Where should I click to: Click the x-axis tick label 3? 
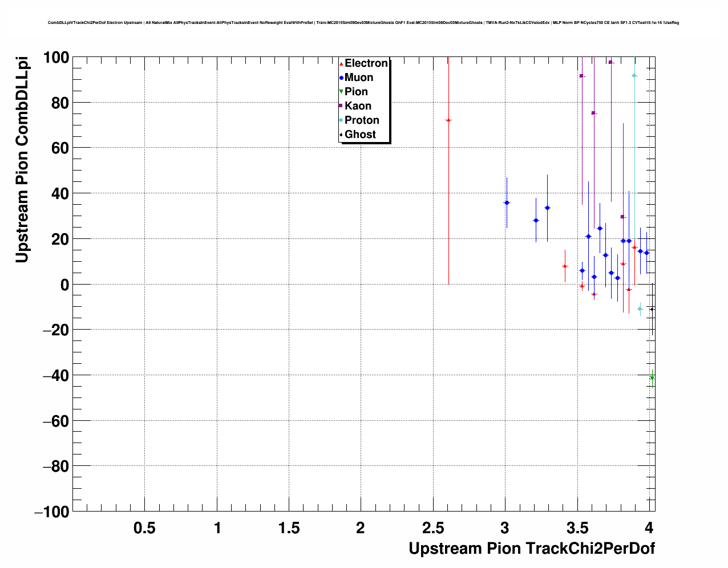[x=505, y=528]
